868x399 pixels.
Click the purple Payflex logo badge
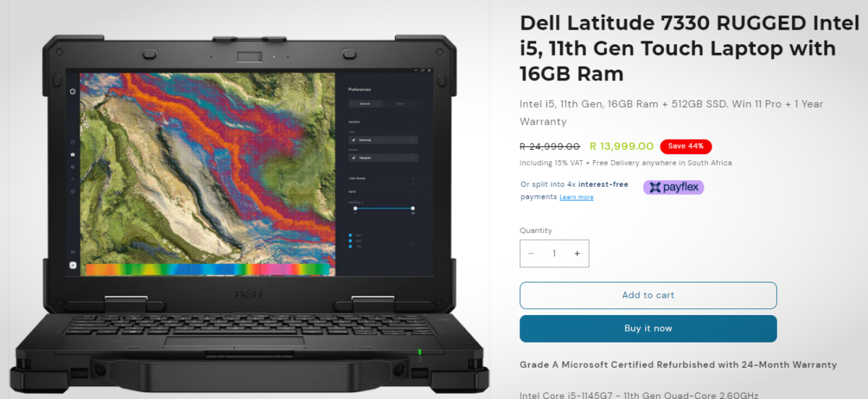click(x=673, y=188)
